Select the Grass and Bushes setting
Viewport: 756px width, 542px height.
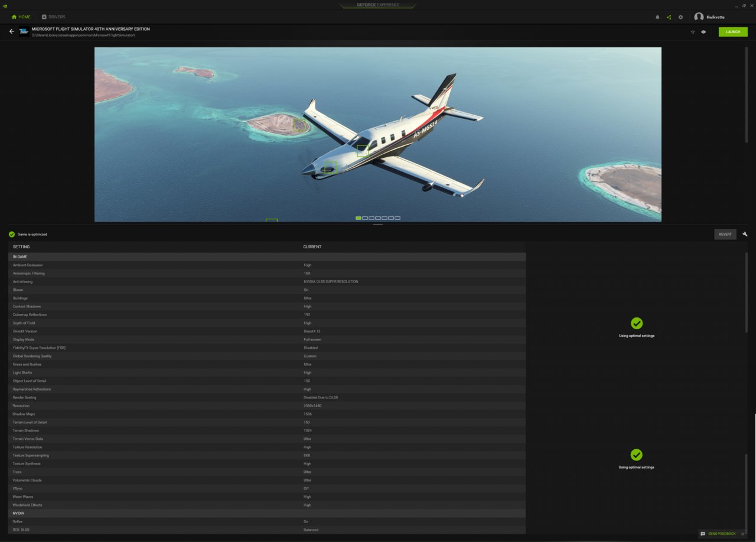[x=267, y=365]
